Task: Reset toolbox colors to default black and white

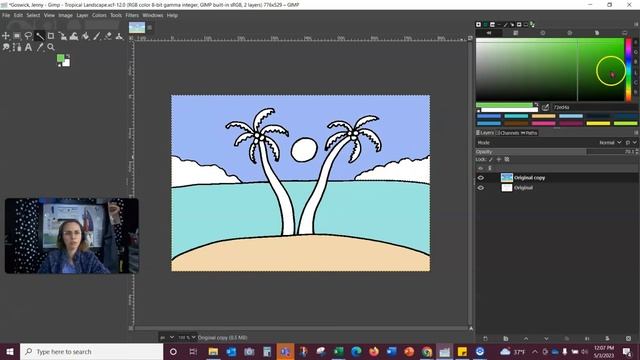Action: point(60,65)
